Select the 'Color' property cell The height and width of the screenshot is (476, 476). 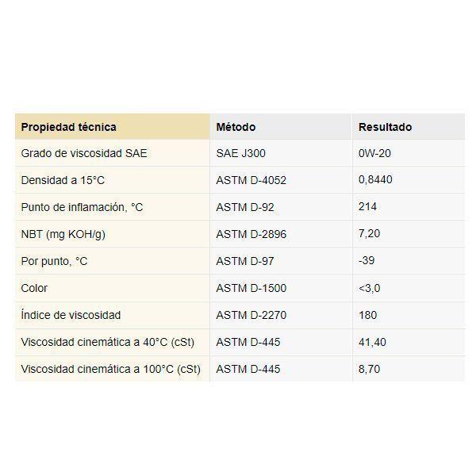(x=113, y=288)
